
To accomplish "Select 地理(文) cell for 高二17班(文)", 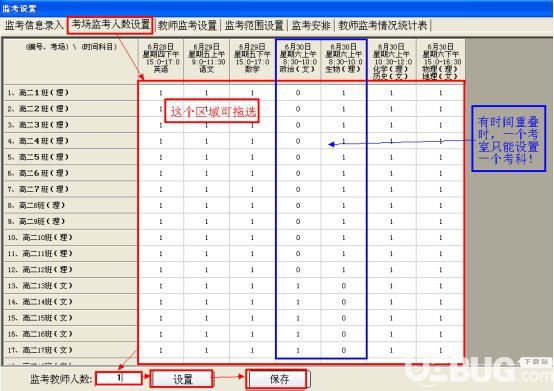I will click(440, 350).
